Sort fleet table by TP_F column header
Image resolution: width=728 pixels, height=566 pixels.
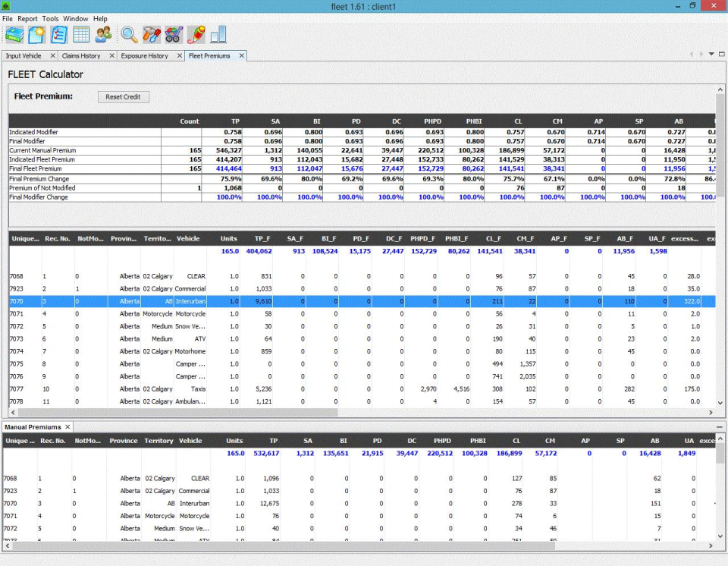[x=262, y=238]
